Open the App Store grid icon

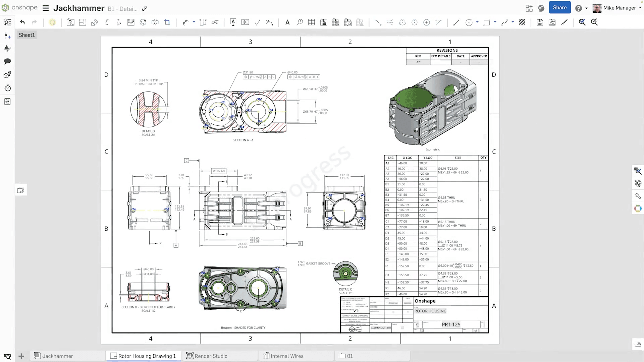[529, 8]
